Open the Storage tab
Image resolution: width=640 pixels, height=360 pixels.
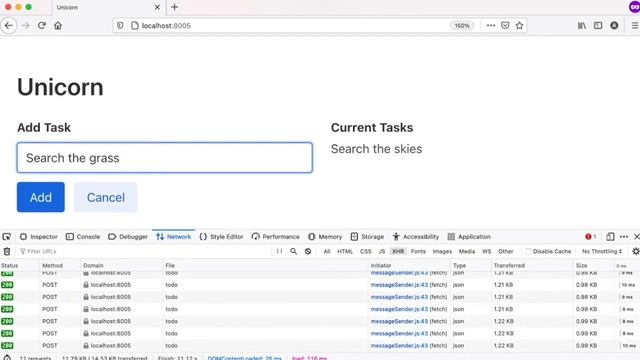[367, 237]
